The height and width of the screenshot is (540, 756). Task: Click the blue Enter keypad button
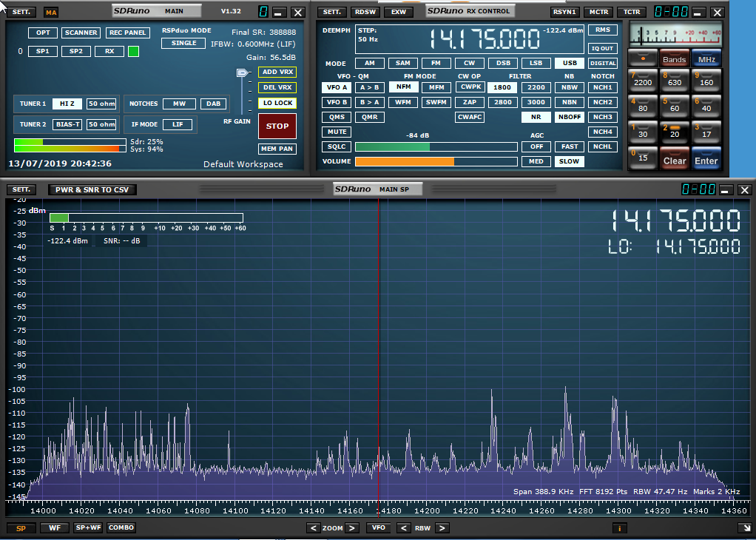point(706,158)
